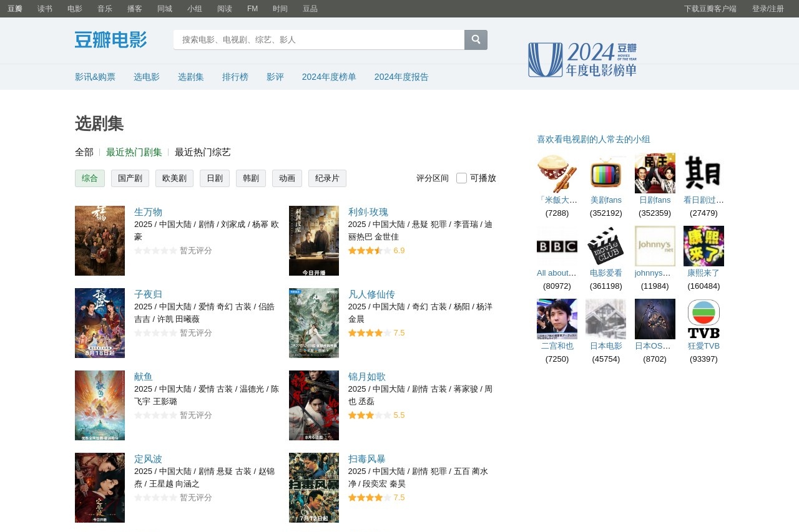Go to 选电影 in navigation
This screenshot has width=799, height=532.
(147, 77)
